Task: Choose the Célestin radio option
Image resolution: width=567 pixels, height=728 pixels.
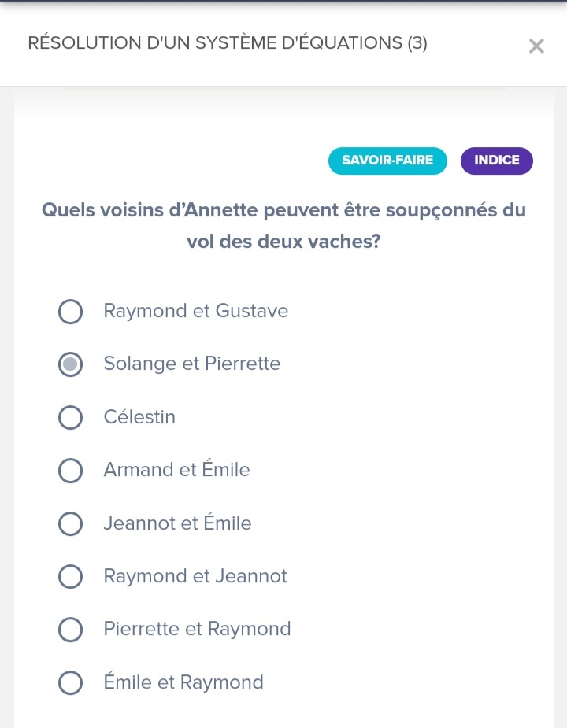Action: coord(71,418)
